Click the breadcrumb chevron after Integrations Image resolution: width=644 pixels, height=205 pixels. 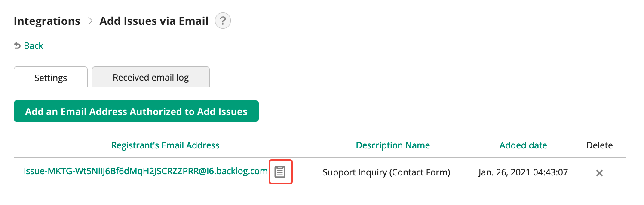pos(90,21)
